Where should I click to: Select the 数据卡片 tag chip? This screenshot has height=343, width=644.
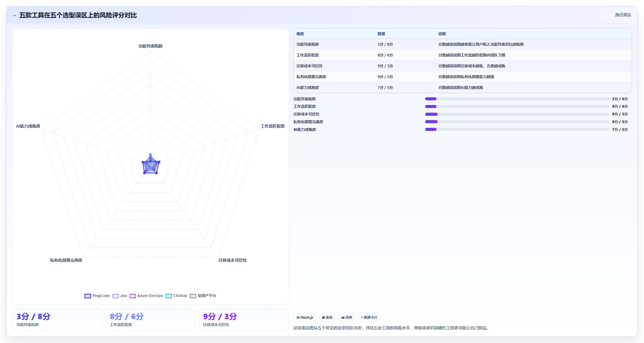[369, 317]
